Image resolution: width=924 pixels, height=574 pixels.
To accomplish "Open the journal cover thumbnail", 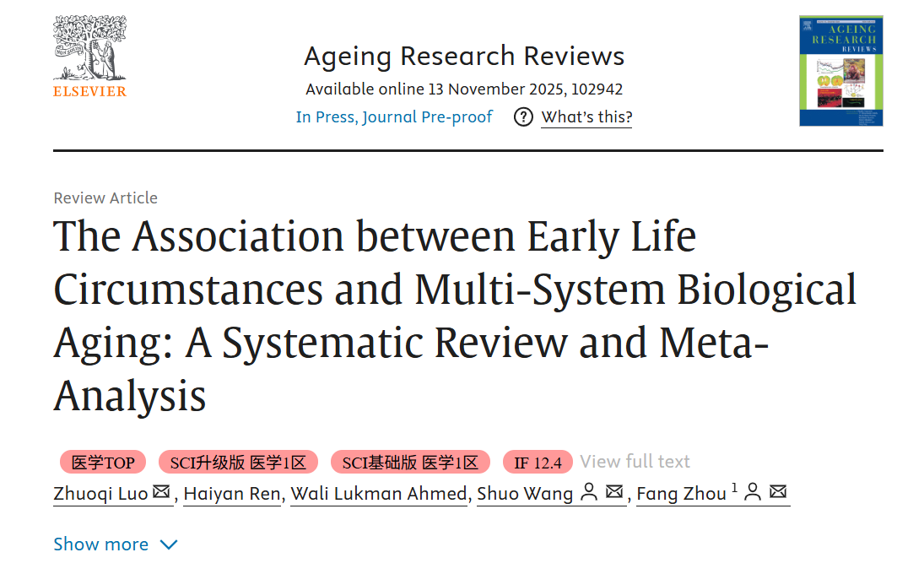I will pos(840,71).
